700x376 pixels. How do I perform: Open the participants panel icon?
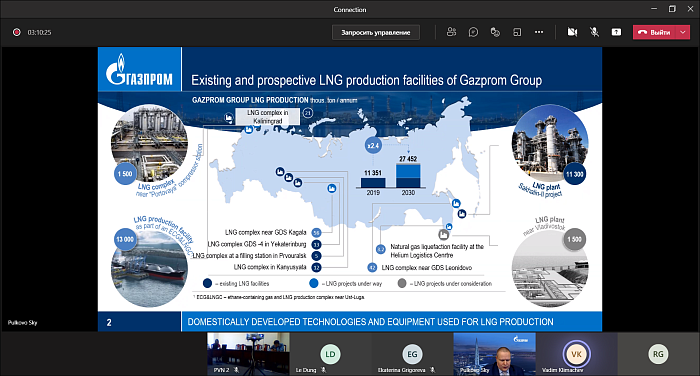(x=451, y=32)
